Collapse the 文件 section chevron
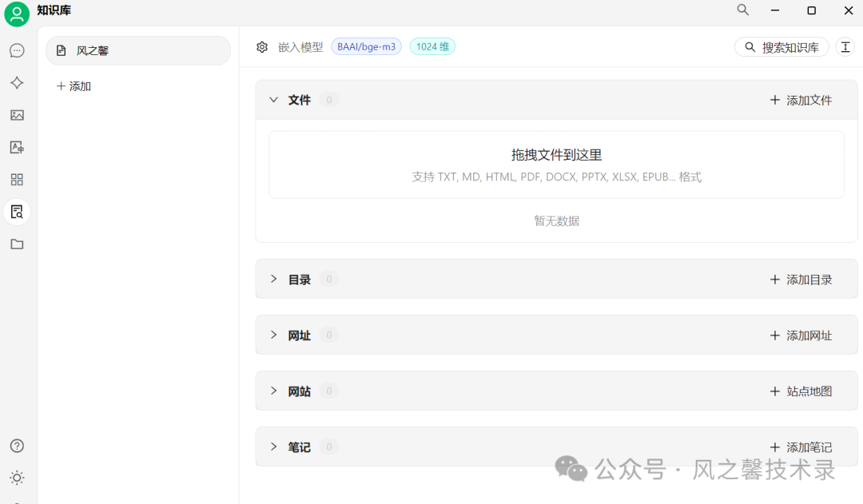863x504 pixels. point(273,100)
